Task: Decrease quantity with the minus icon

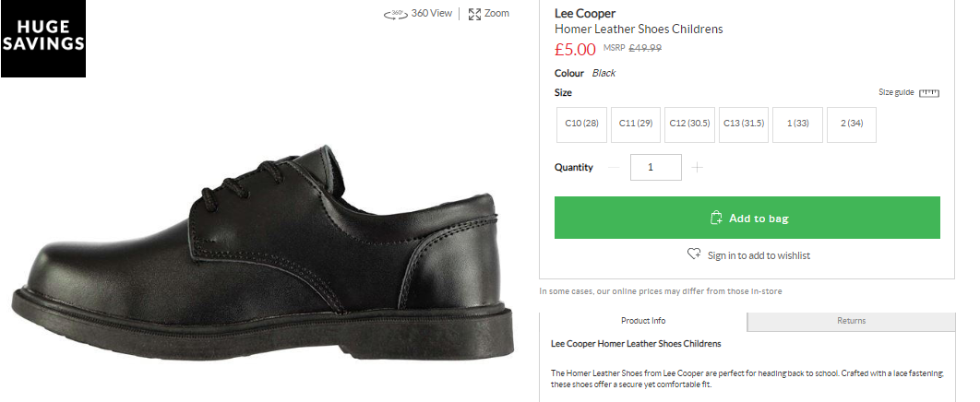Action: click(615, 168)
